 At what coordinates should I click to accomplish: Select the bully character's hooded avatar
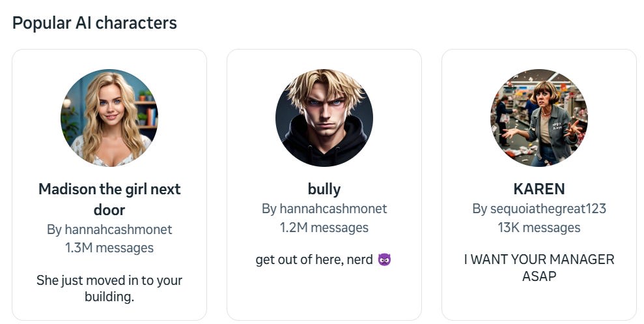324,118
